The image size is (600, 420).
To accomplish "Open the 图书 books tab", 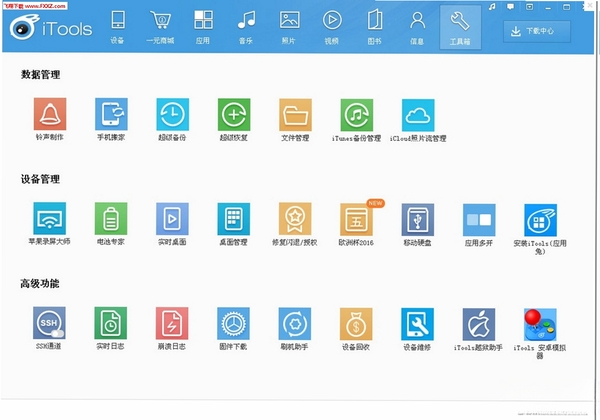I will click(x=375, y=28).
